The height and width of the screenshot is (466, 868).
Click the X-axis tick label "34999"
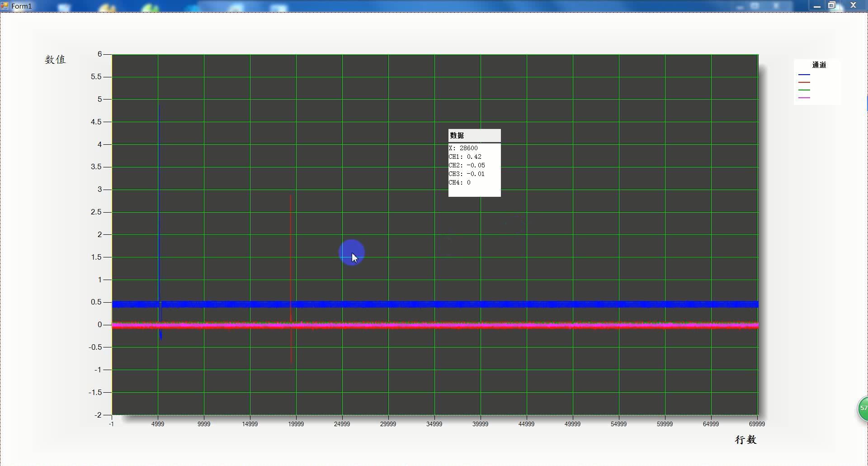(434, 424)
